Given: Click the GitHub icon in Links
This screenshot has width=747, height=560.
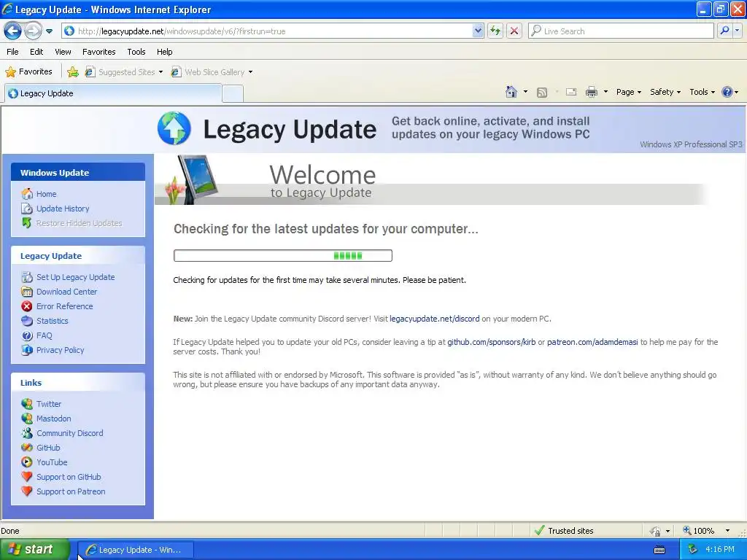Looking at the screenshot, I should 27,448.
